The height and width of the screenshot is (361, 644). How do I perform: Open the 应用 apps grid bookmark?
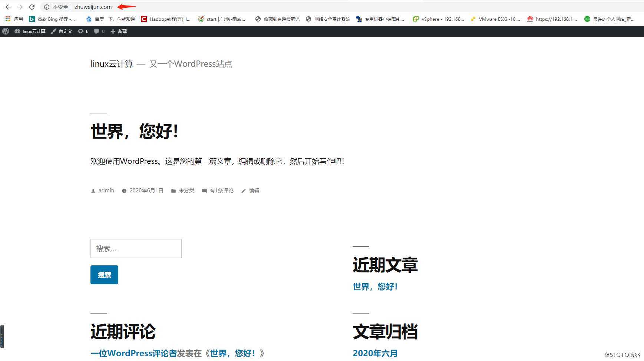pyautogui.click(x=14, y=19)
